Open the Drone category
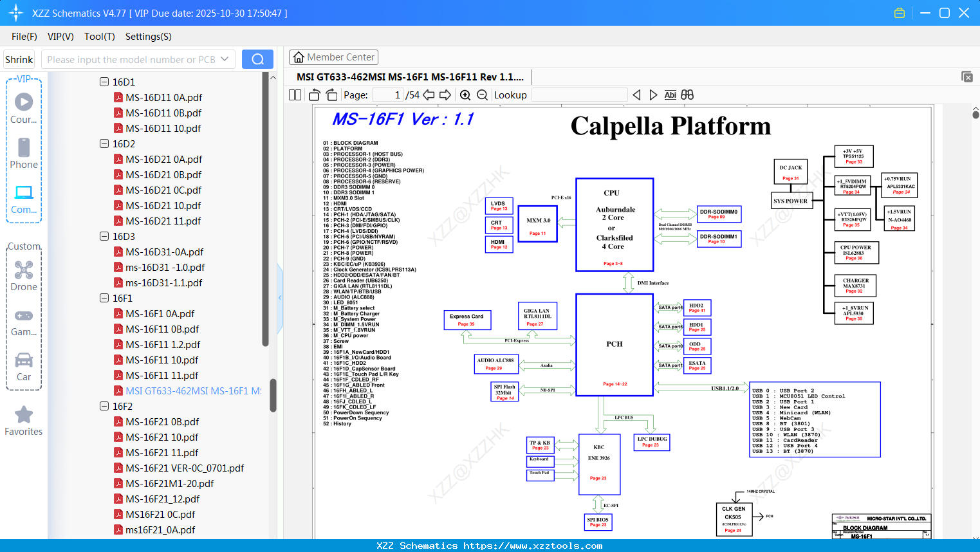Screen dimensions: 980x552 (x=24, y=276)
